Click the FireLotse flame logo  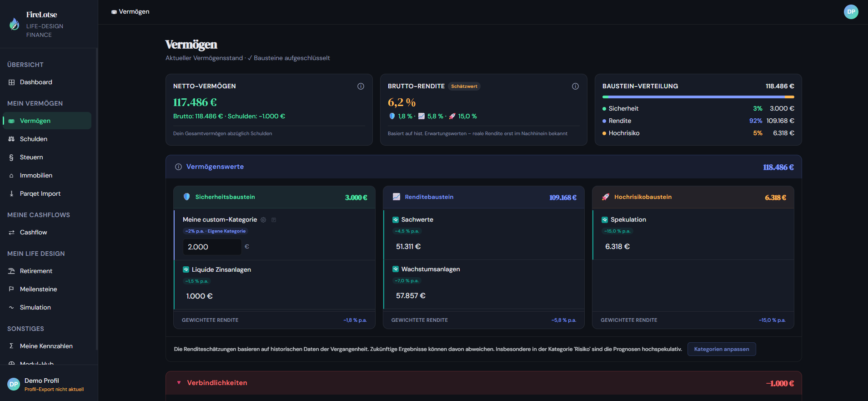click(15, 24)
